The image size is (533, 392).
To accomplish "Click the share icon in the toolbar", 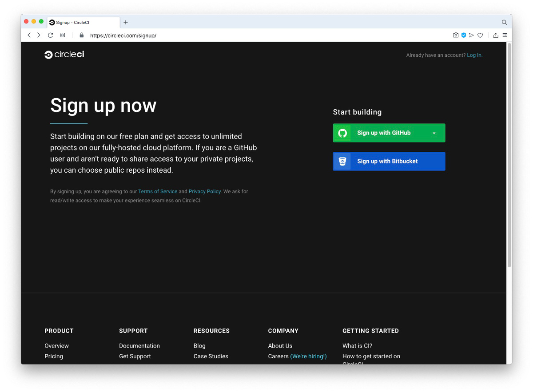I will (x=496, y=35).
